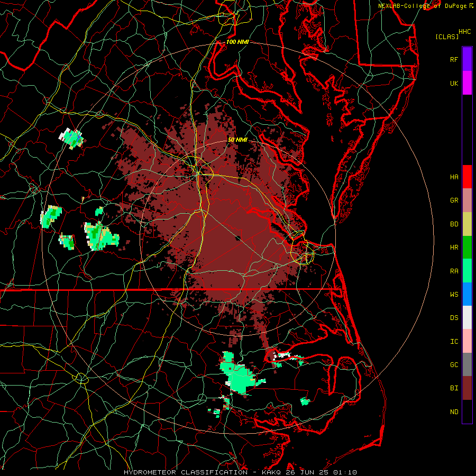Click the BD legend label
Viewport: 476px width, 476px height.
pyautogui.click(x=454, y=224)
